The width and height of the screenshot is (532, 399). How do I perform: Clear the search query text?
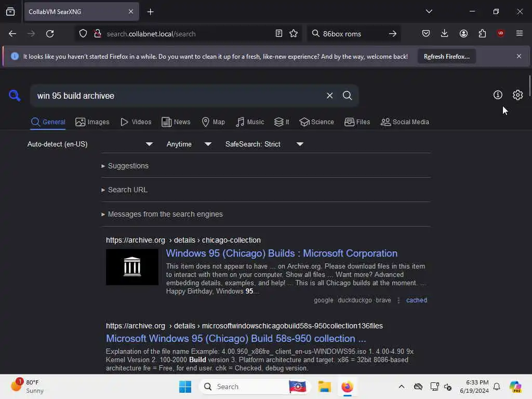pyautogui.click(x=329, y=96)
